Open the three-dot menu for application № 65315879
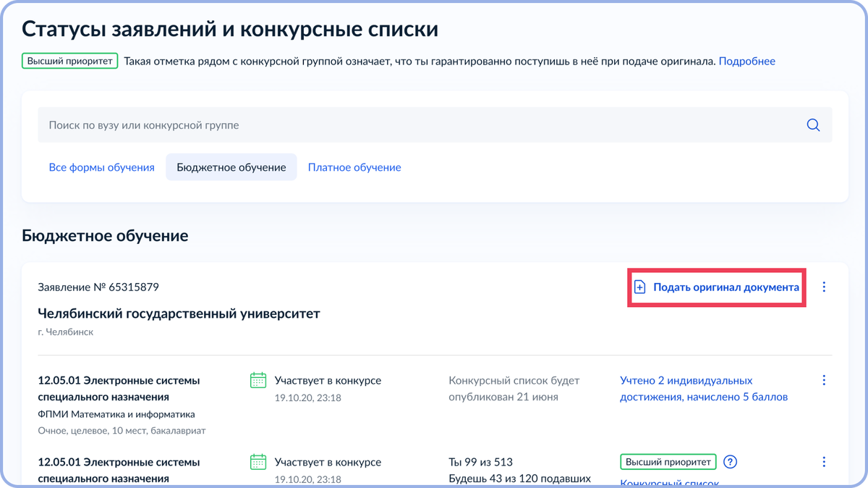Screen dimensions: 868x488 point(824,287)
